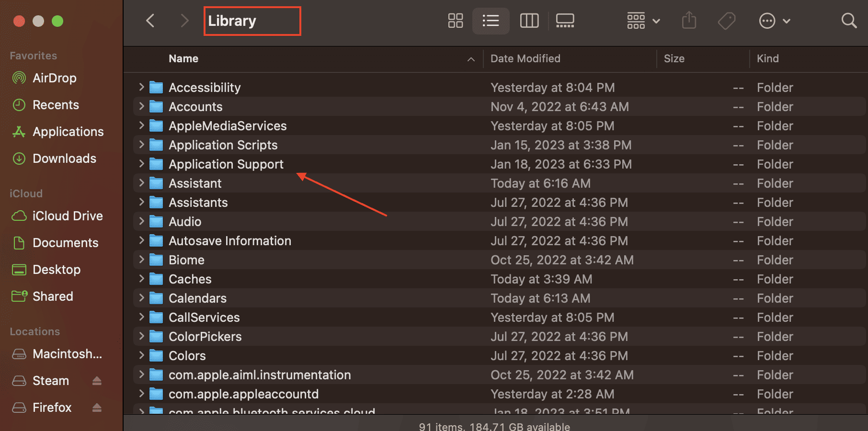The width and height of the screenshot is (868, 431).
Task: Expand the Application Support folder
Action: click(x=141, y=164)
